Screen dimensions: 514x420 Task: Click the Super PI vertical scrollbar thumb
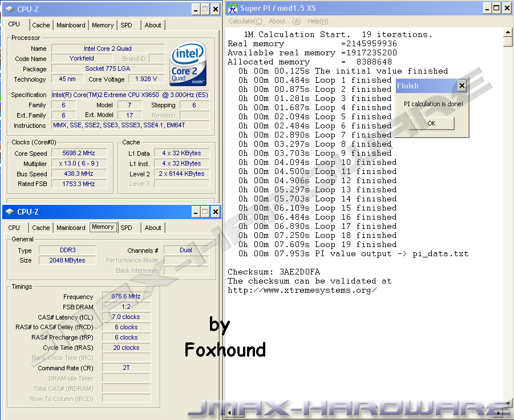point(508,42)
